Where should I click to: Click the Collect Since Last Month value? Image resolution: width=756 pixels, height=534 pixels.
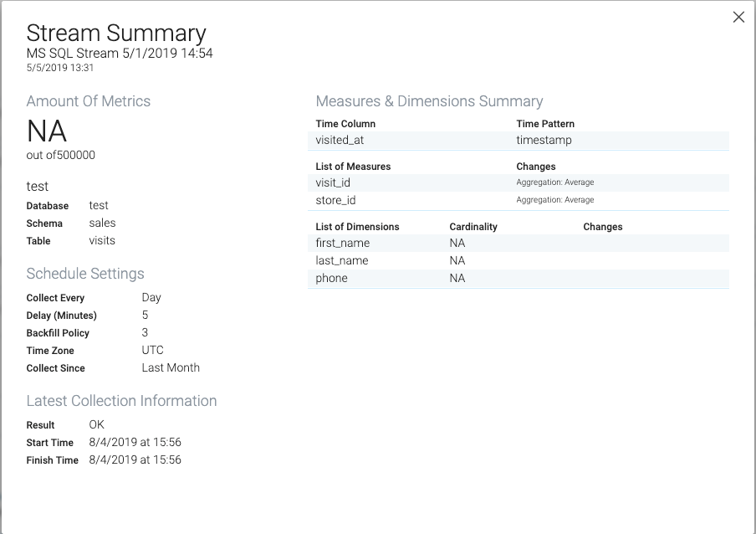(x=171, y=368)
